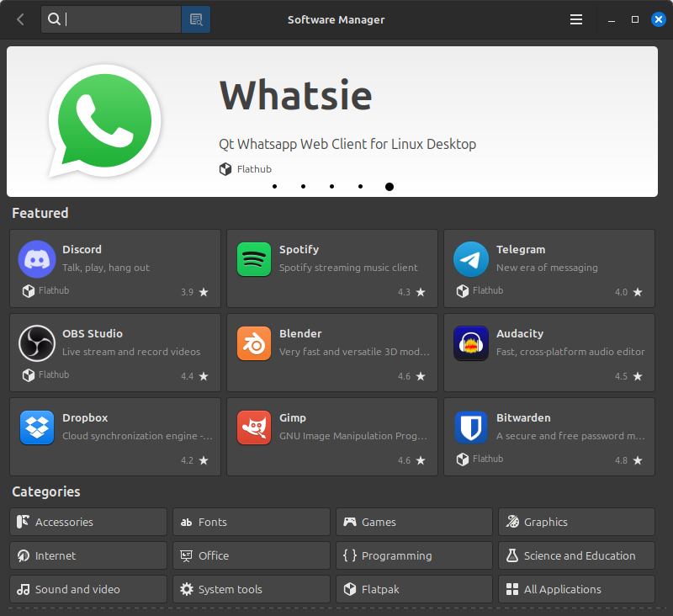Minimize the Software Manager window
This screenshot has width=673, height=616.
click(x=612, y=20)
